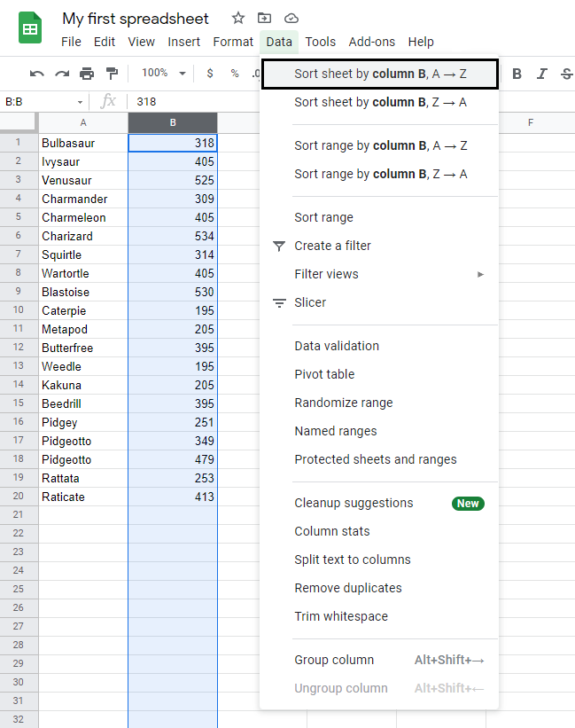Select the Paint format tool
Image resolution: width=575 pixels, height=728 pixels.
pyautogui.click(x=111, y=74)
